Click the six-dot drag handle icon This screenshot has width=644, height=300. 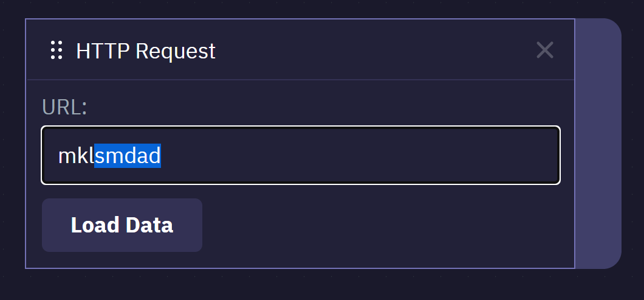click(x=57, y=51)
